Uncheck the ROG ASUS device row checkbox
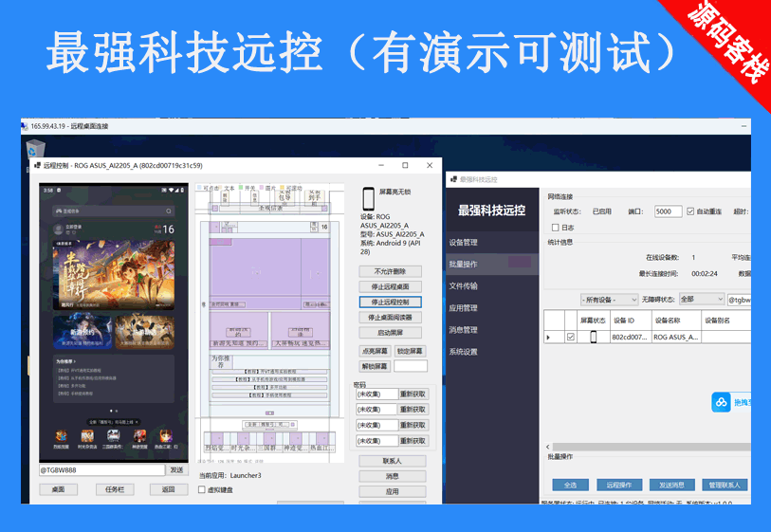The width and height of the screenshot is (771, 532). click(570, 337)
